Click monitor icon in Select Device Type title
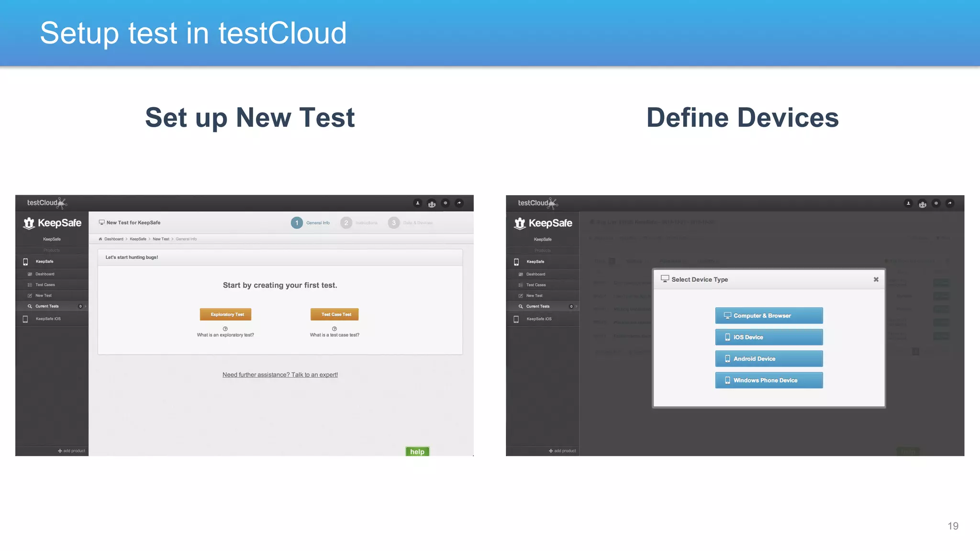The image size is (980, 551). click(665, 279)
